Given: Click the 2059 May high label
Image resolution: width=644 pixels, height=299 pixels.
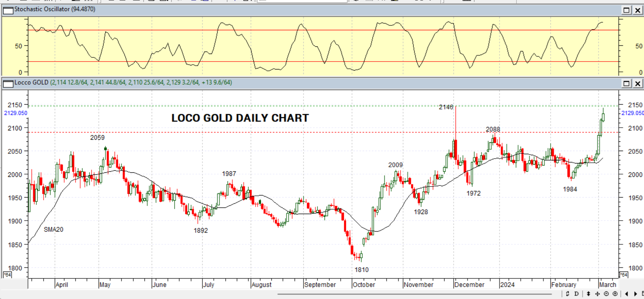Looking at the screenshot, I should [x=97, y=138].
